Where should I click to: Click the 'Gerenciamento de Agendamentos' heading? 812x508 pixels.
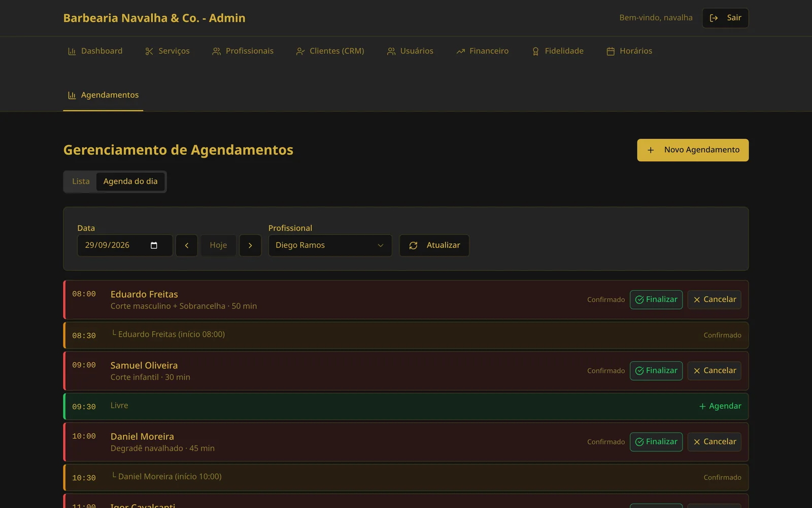coord(178,150)
